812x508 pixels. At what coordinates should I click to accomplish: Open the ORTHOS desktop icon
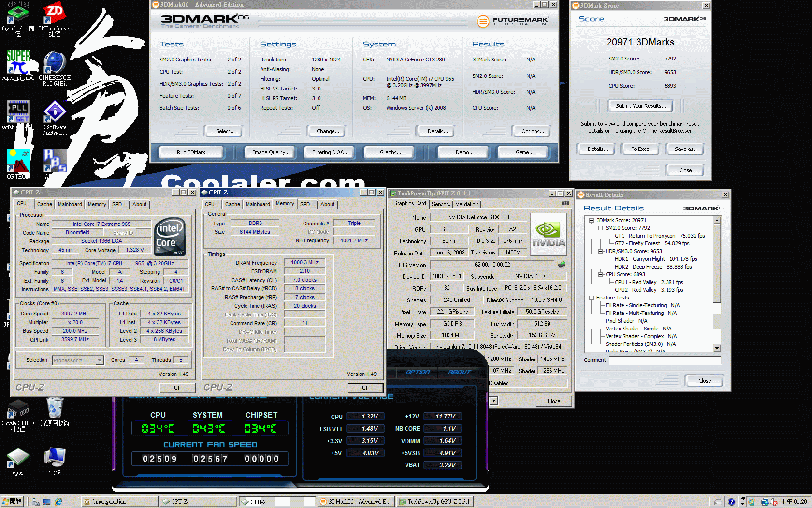(18, 164)
